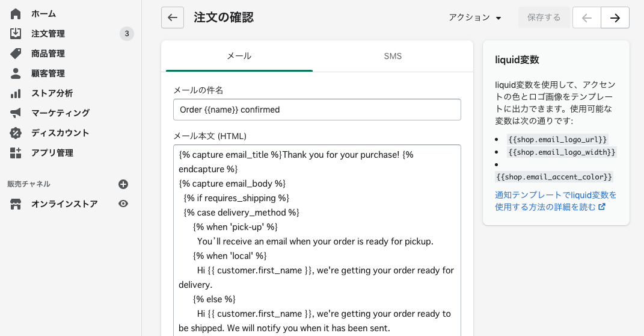Open the Discounts badge icon
This screenshot has height=336, width=644.
16,133
